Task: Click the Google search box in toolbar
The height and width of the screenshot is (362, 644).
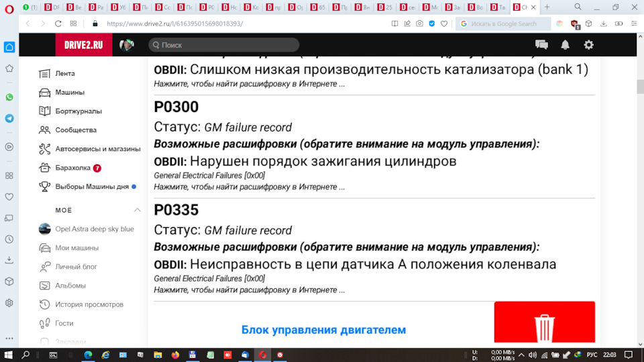Action: coord(503,23)
